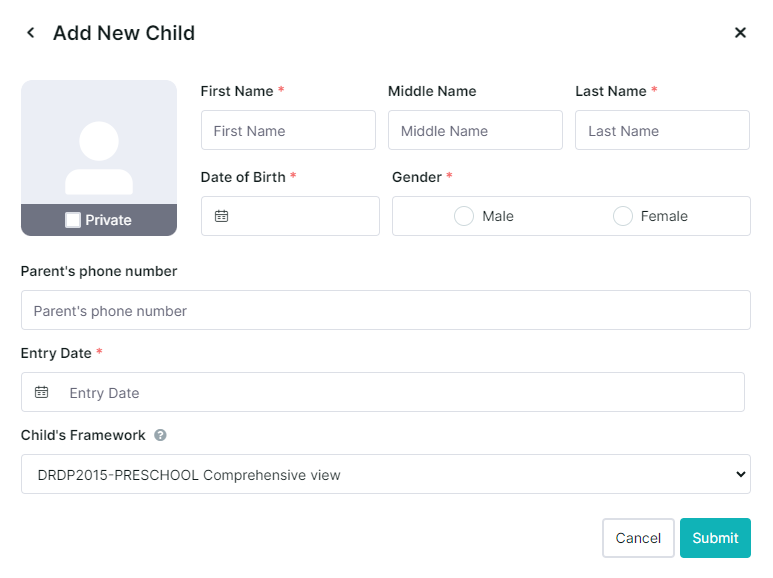Select the Female radio button
773x578 pixels.
623,216
